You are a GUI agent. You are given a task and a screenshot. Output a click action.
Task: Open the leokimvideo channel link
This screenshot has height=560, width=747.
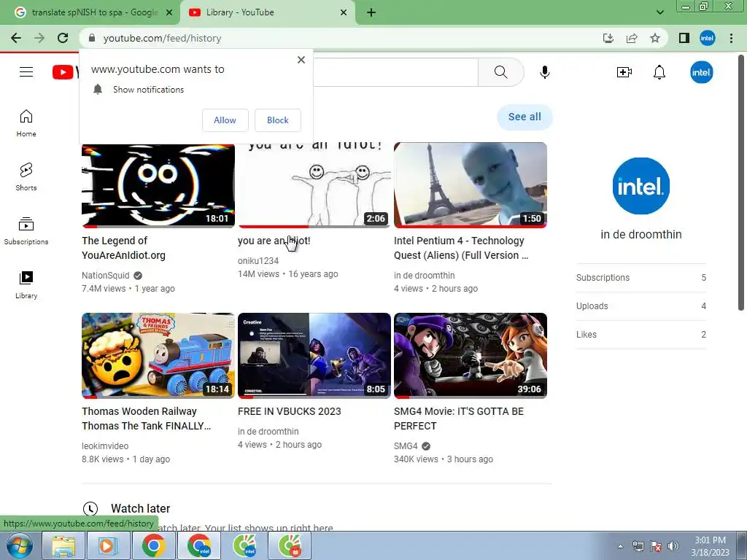pos(105,446)
